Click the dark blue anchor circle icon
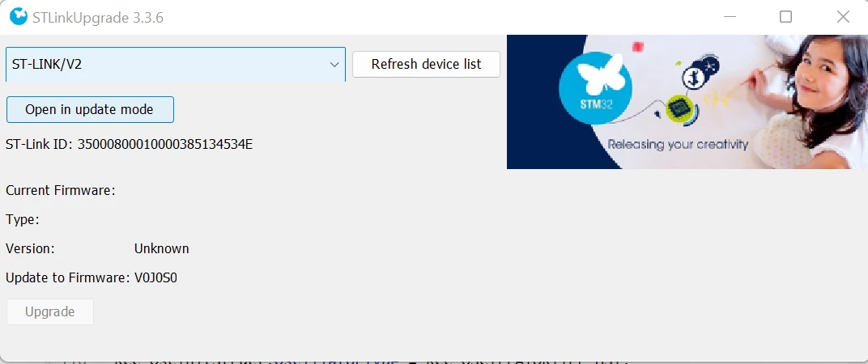Screen dimensions: 868x364 tap(692, 78)
